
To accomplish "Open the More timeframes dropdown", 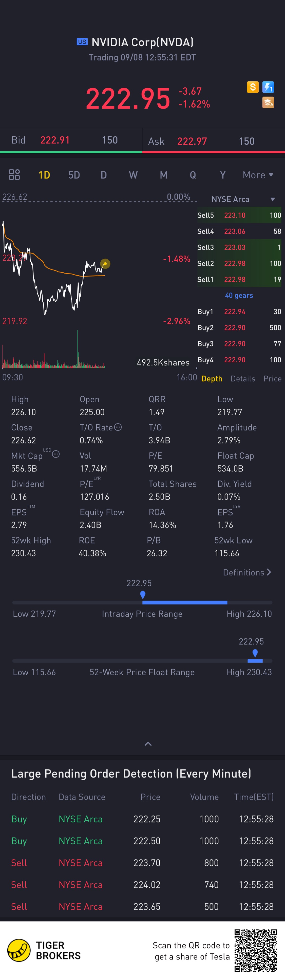I will pos(258,175).
